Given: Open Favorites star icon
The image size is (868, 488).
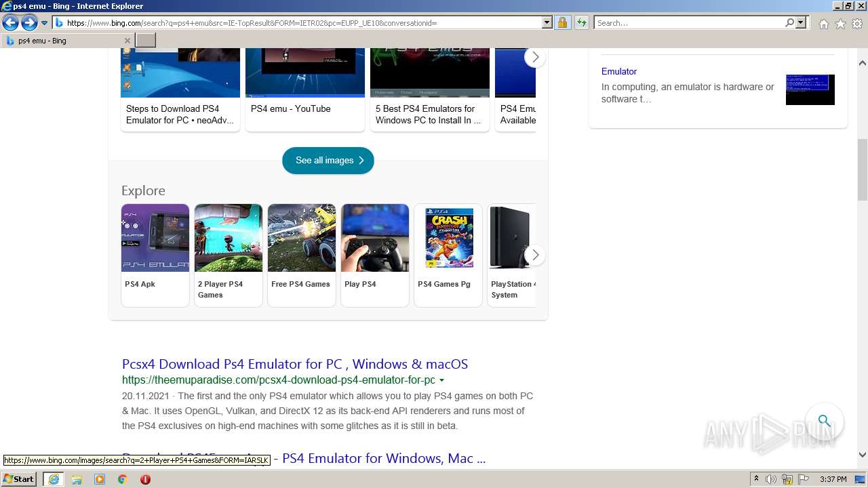Looking at the screenshot, I should click(x=840, y=24).
